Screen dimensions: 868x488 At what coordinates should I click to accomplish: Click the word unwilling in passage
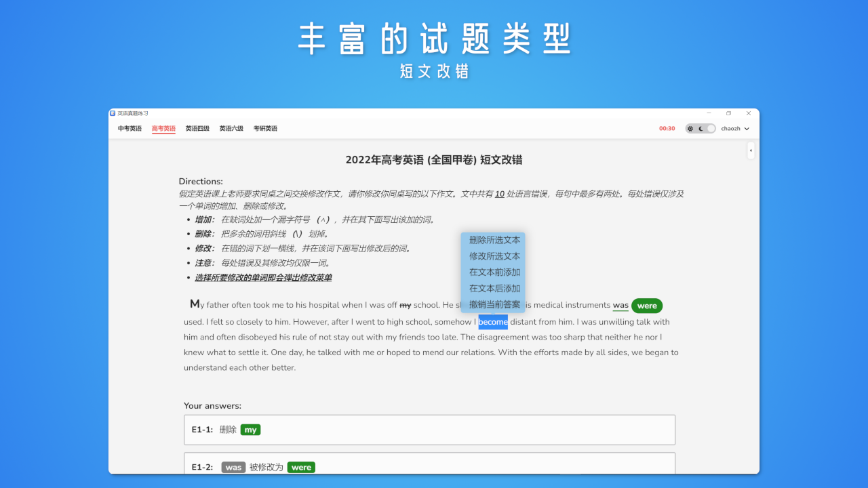[x=616, y=322]
